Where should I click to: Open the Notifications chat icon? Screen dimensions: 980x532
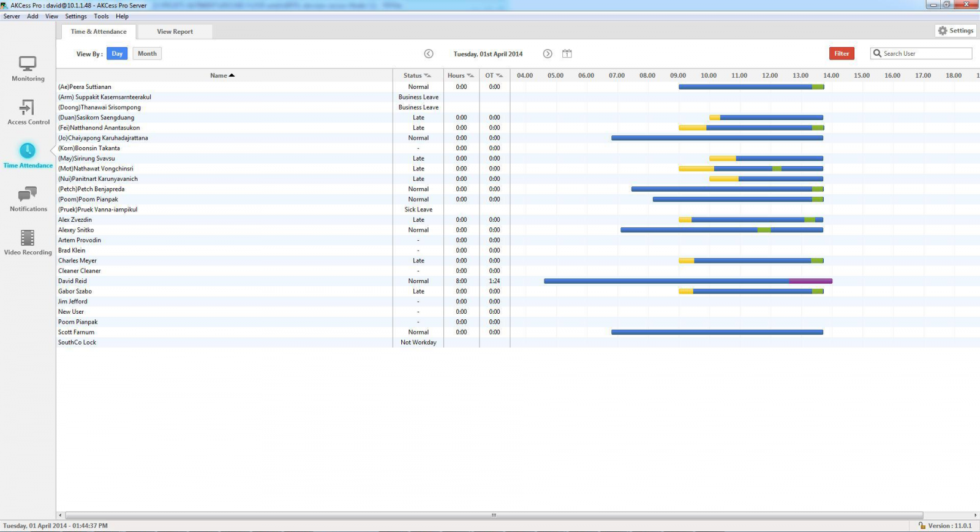(28, 195)
